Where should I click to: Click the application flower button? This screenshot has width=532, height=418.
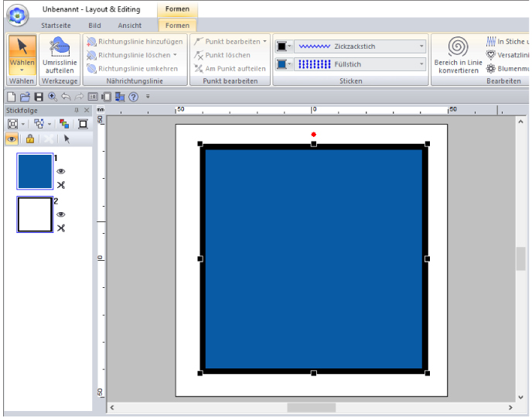click(x=18, y=15)
